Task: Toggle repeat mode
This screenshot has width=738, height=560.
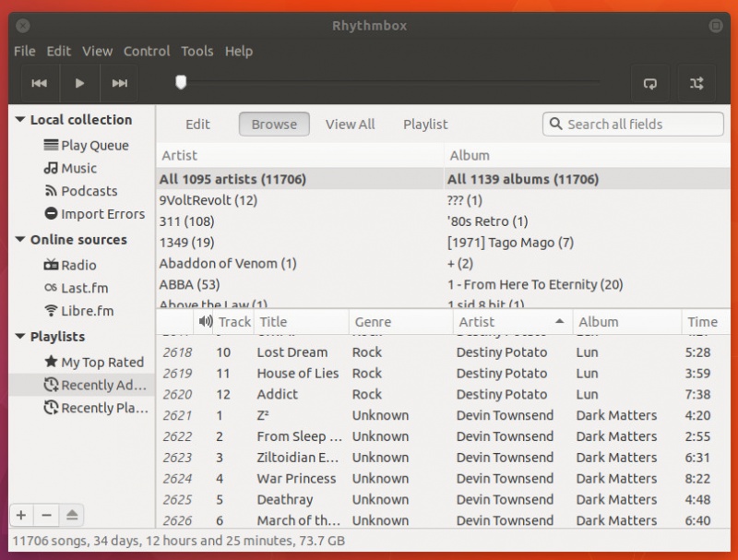Action: click(650, 83)
